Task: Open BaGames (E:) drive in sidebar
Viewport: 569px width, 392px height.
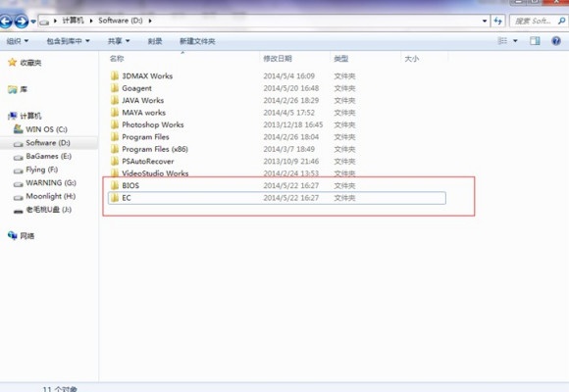Action: (49, 156)
